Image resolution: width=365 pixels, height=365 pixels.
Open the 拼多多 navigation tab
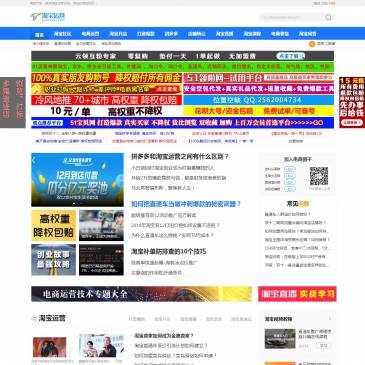[x=171, y=34]
